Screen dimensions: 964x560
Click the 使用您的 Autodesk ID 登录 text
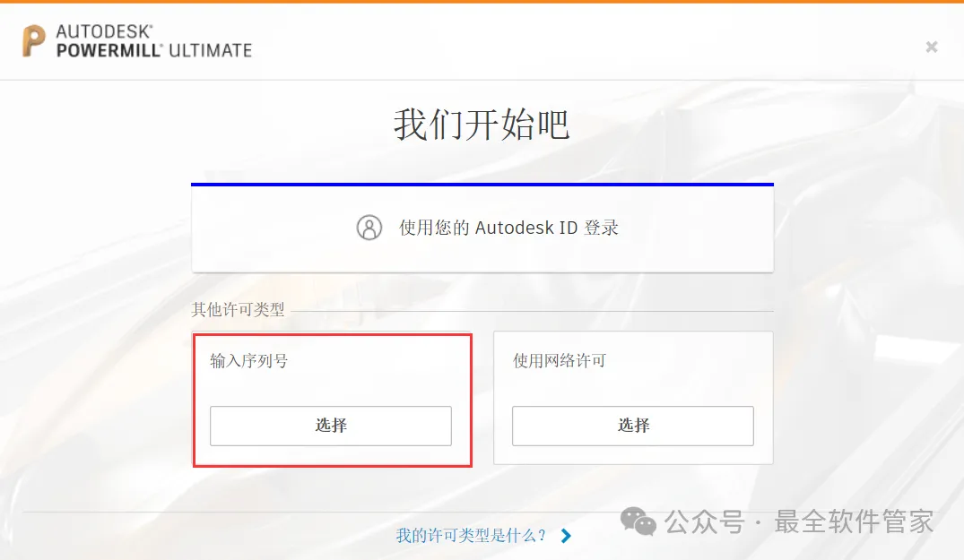[x=508, y=228]
